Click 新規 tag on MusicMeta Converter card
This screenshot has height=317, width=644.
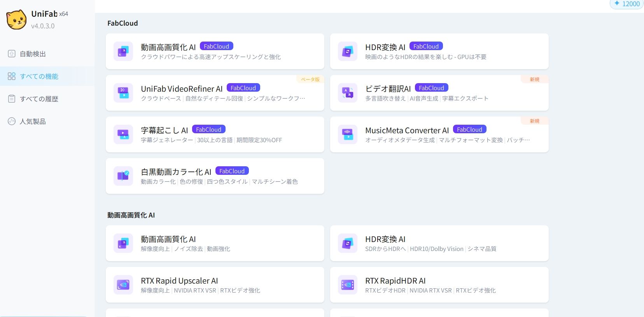535,121
